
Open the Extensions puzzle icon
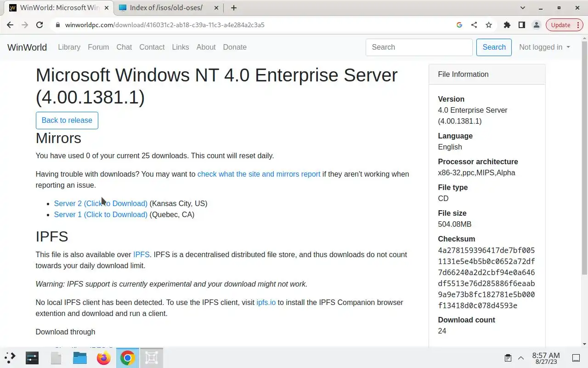tap(507, 25)
